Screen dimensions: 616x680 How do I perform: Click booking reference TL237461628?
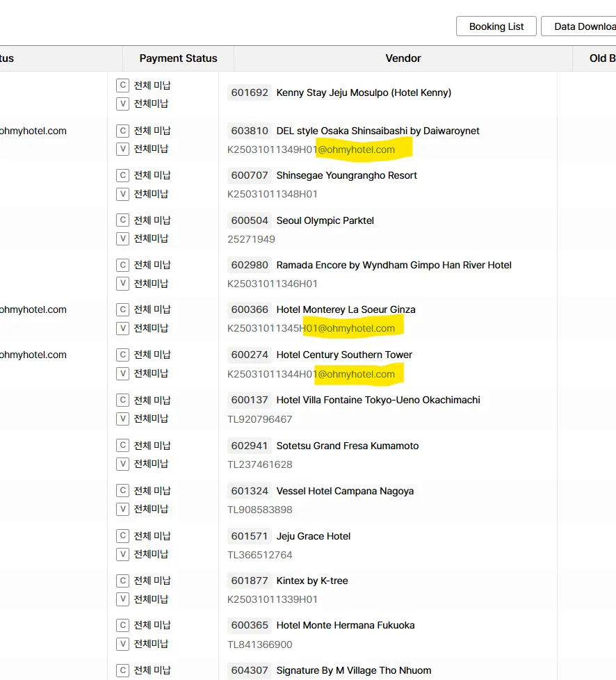[260, 464]
